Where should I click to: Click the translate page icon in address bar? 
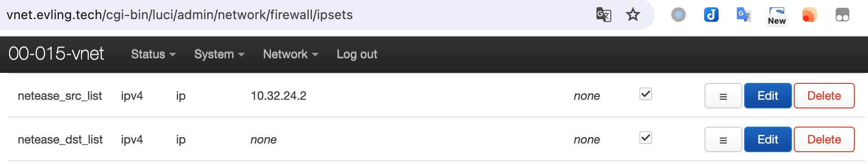[x=603, y=15]
